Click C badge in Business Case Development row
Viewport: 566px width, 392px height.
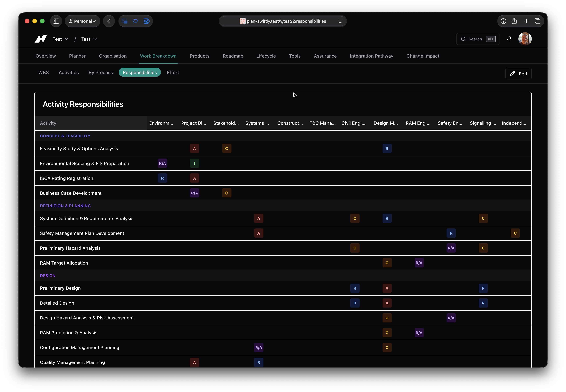[x=227, y=193]
